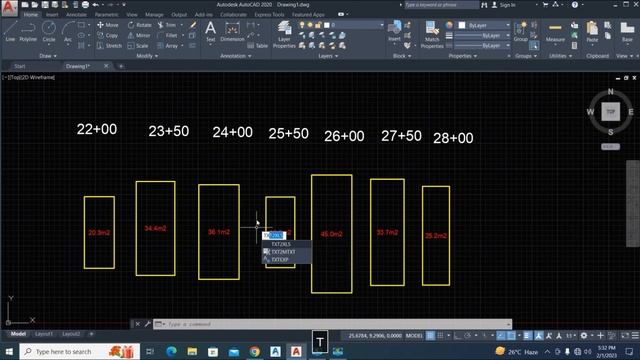This screenshot has height=360, width=640.
Task: Switch to the Start file tab
Action: [x=20, y=66]
